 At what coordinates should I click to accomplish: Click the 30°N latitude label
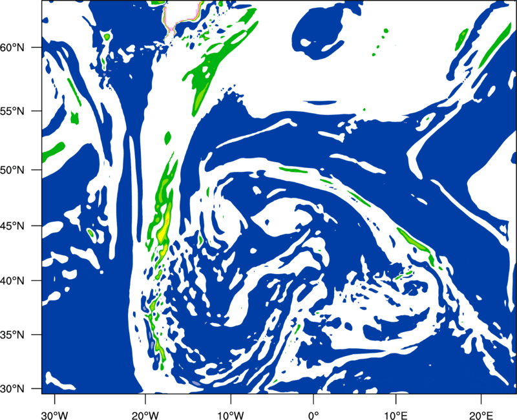click(12, 389)
